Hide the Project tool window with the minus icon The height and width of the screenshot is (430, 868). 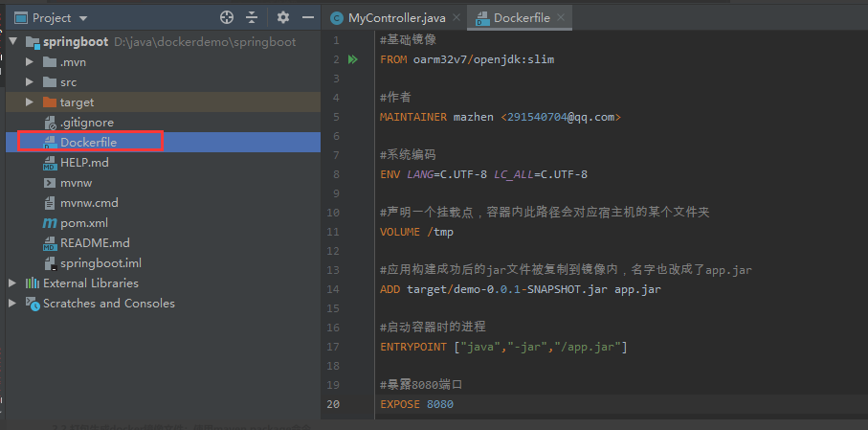307,17
